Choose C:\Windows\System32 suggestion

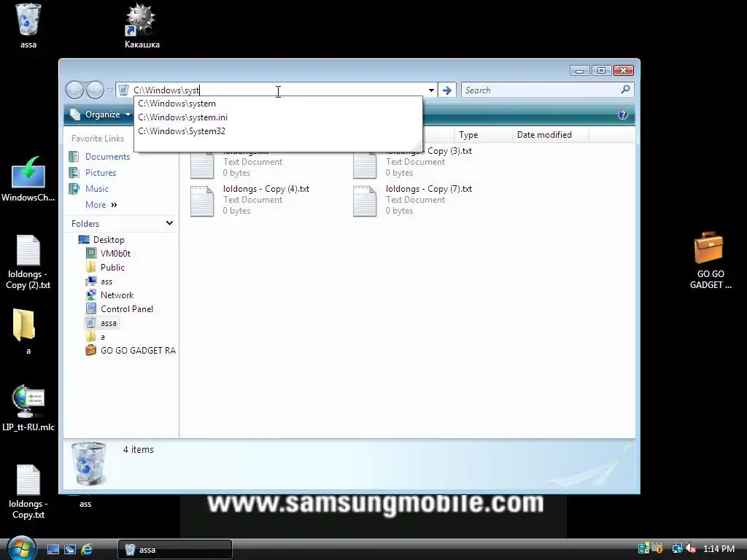(x=278, y=131)
